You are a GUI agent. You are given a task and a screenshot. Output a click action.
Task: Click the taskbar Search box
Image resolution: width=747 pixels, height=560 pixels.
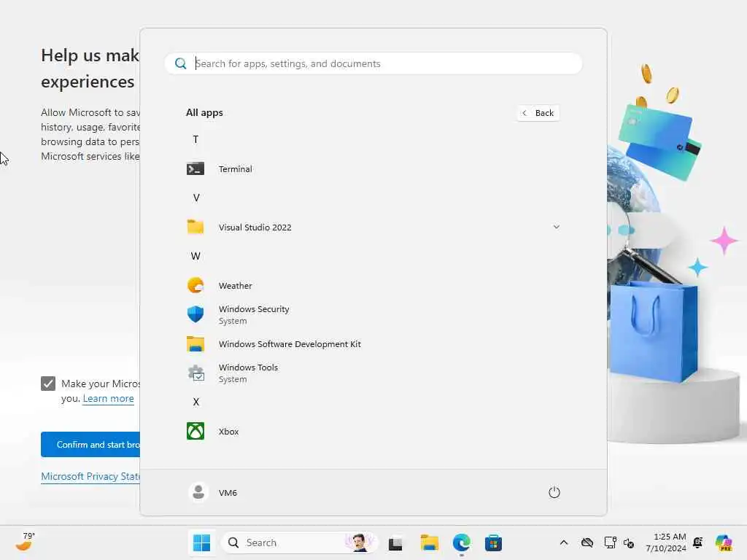point(300,542)
